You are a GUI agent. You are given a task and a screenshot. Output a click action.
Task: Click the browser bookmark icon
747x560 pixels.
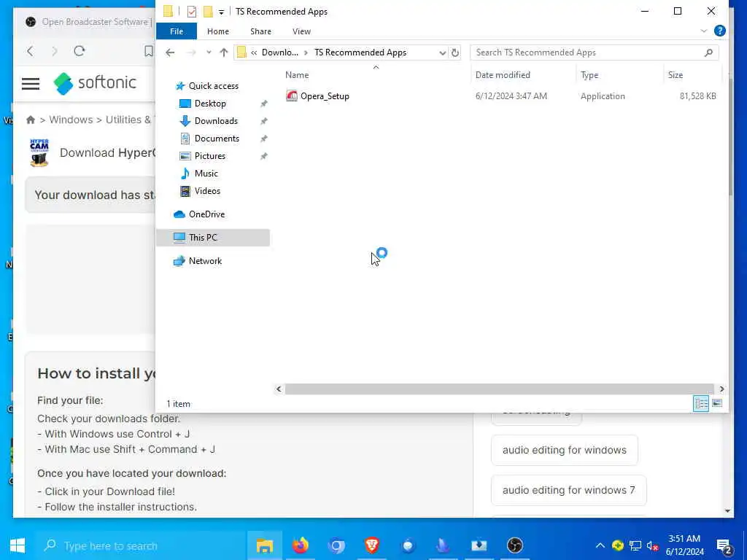(149, 51)
